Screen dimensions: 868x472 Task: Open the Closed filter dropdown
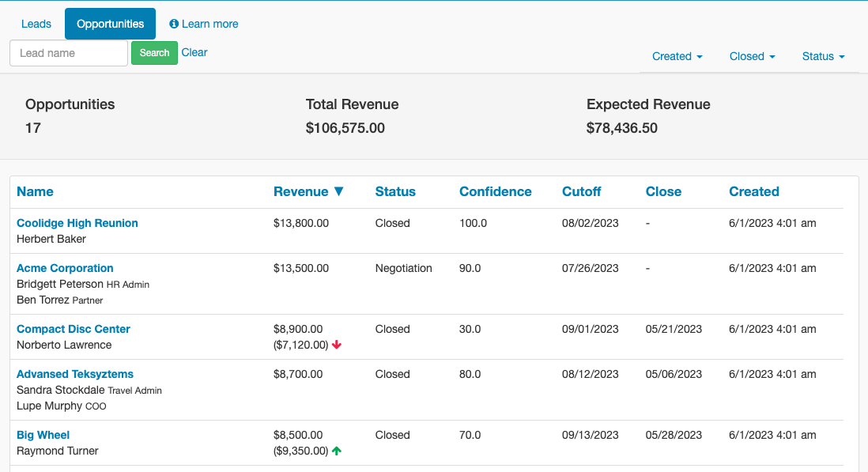click(x=753, y=56)
